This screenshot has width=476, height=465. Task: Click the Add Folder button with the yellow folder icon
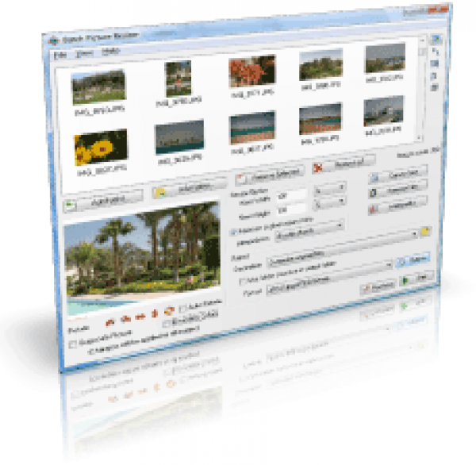pos(190,189)
